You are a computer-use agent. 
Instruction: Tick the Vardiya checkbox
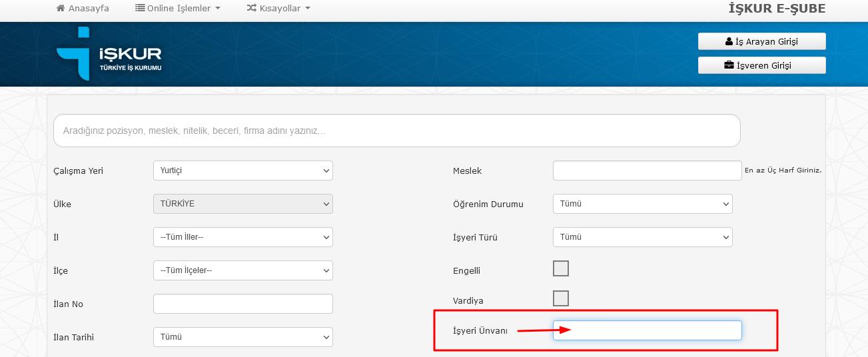click(561, 298)
